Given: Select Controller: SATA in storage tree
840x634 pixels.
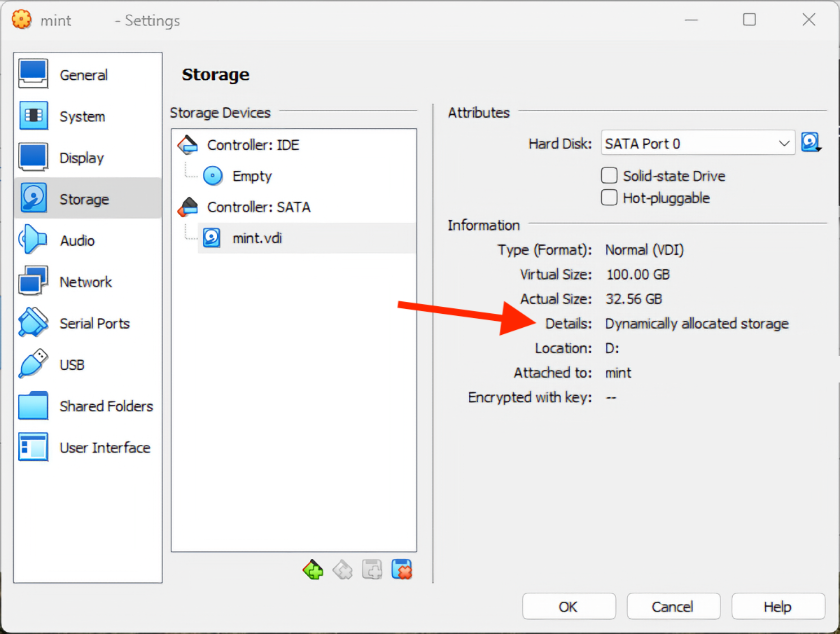Looking at the screenshot, I should [258, 207].
